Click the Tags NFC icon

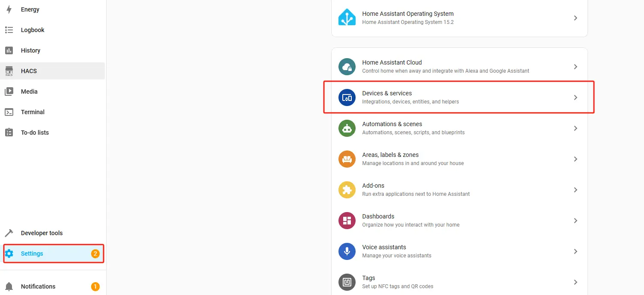347,282
